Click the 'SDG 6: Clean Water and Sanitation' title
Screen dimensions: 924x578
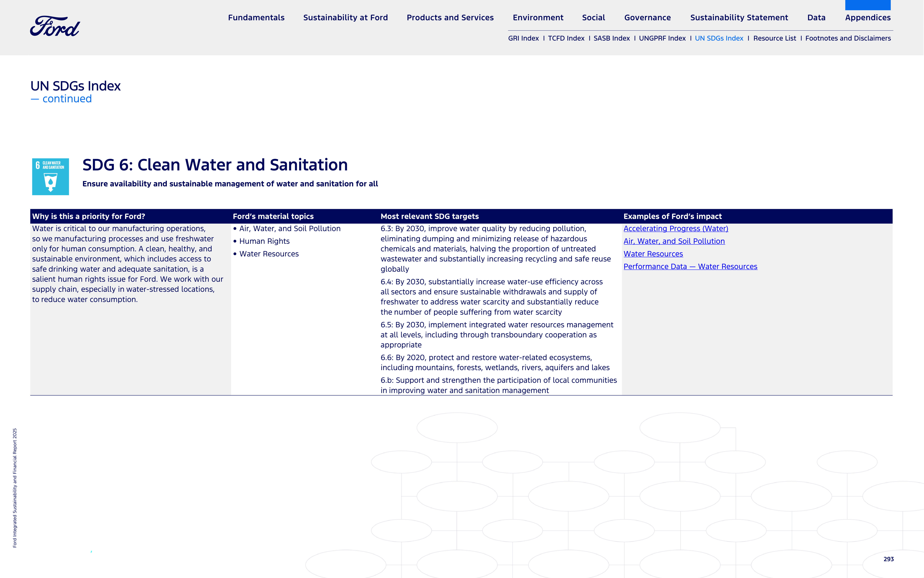point(215,165)
